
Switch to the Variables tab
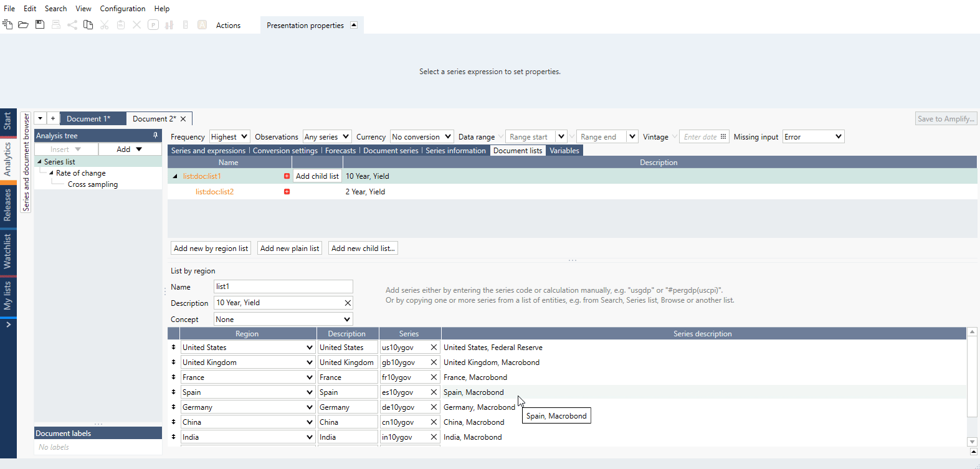pos(564,151)
